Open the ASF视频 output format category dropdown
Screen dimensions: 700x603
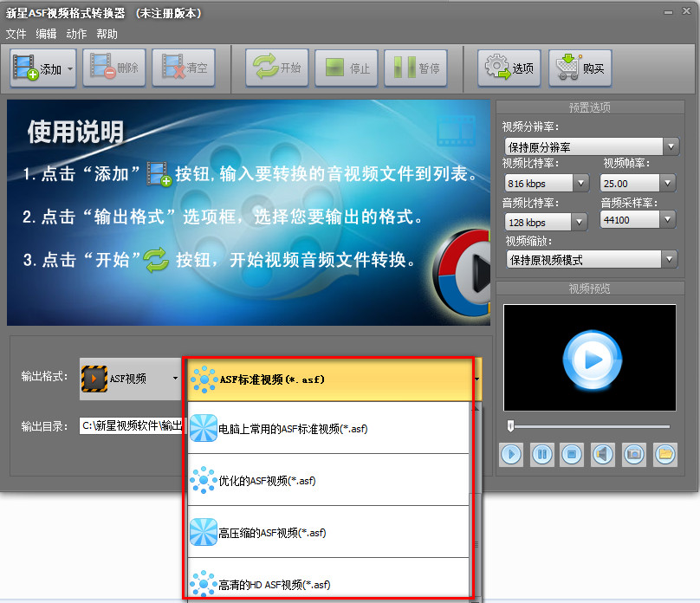click(x=130, y=379)
